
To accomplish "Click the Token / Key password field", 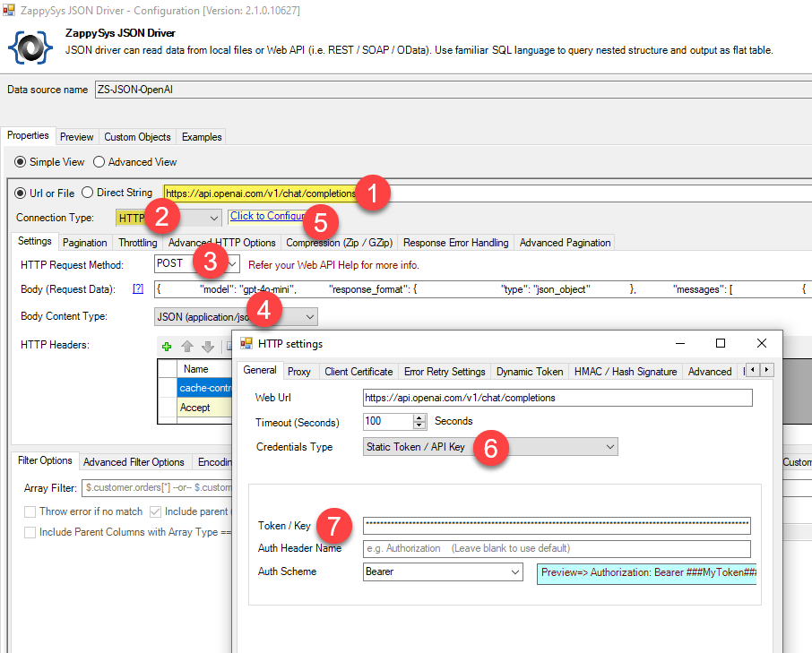I will [x=557, y=525].
